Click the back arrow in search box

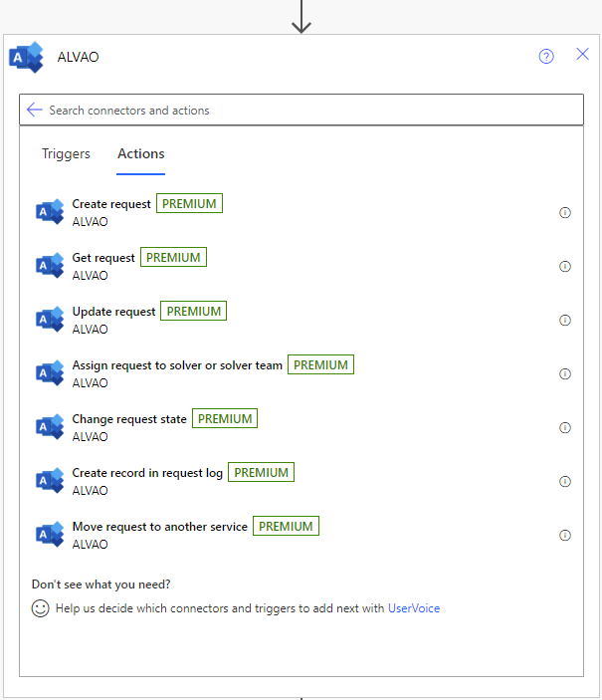[35, 110]
